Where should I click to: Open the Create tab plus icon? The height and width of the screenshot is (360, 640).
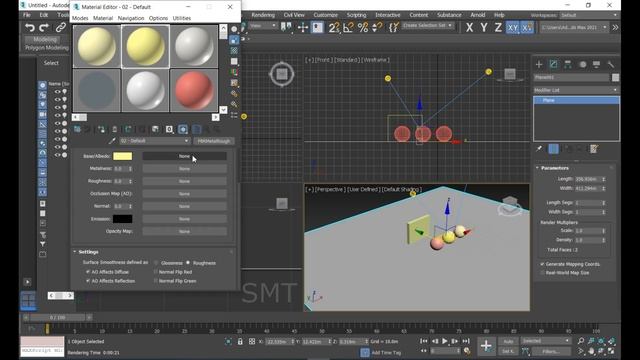click(539, 64)
